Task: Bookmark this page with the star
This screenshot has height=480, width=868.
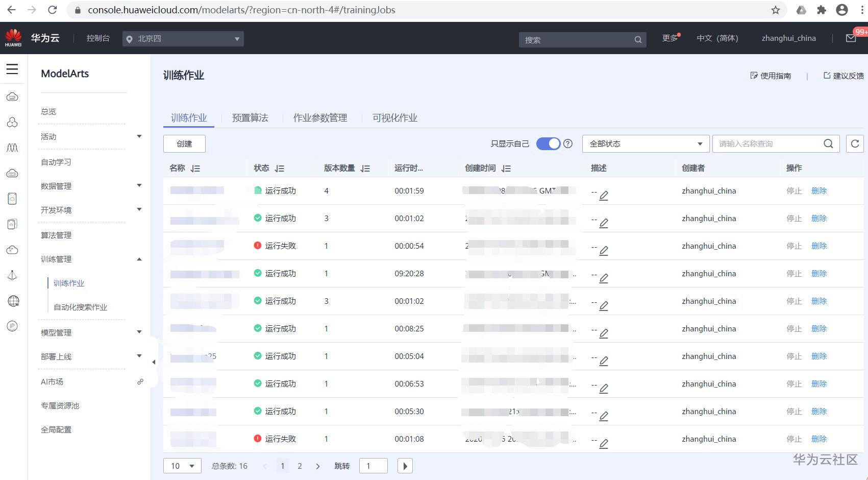Action: click(x=776, y=10)
